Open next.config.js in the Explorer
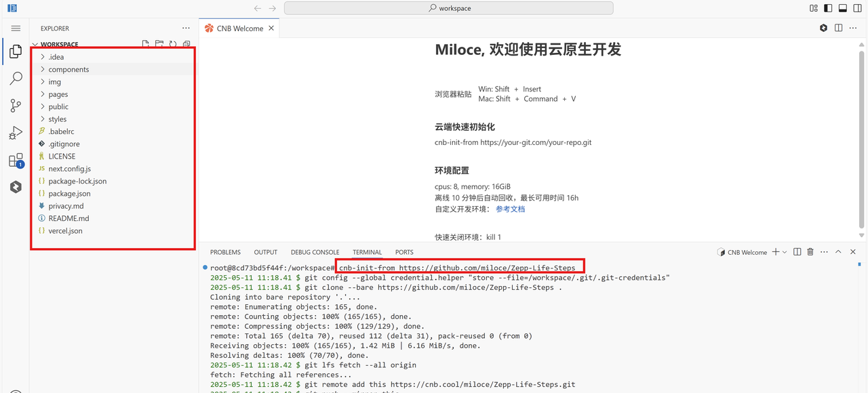Image resolution: width=868 pixels, height=393 pixels. [x=113, y=169]
